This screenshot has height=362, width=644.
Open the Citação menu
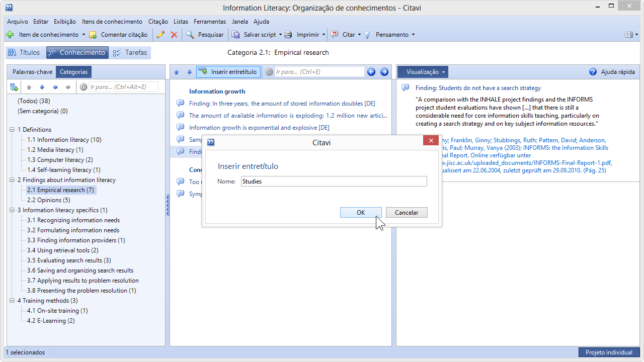coord(158,22)
